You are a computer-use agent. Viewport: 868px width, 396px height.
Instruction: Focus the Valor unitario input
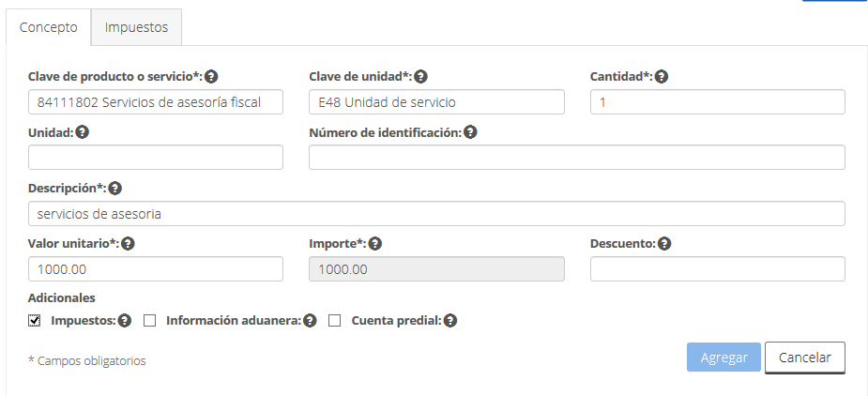point(156,269)
